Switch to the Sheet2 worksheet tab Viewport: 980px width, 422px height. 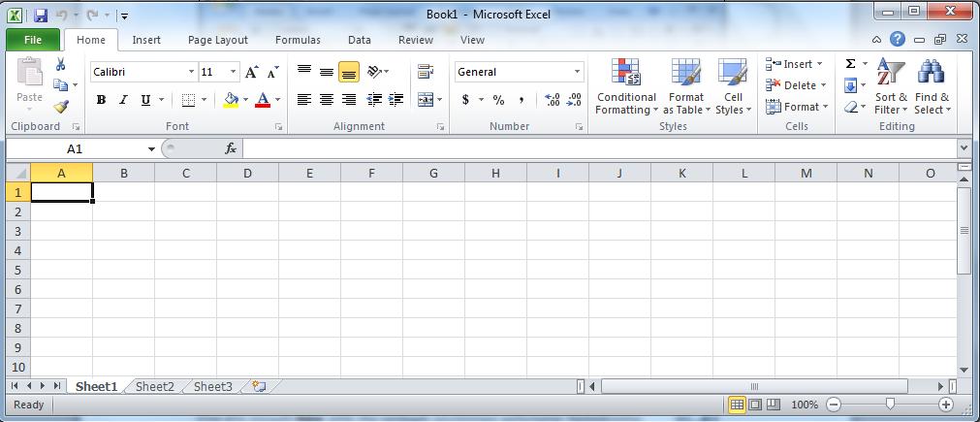[x=155, y=386]
